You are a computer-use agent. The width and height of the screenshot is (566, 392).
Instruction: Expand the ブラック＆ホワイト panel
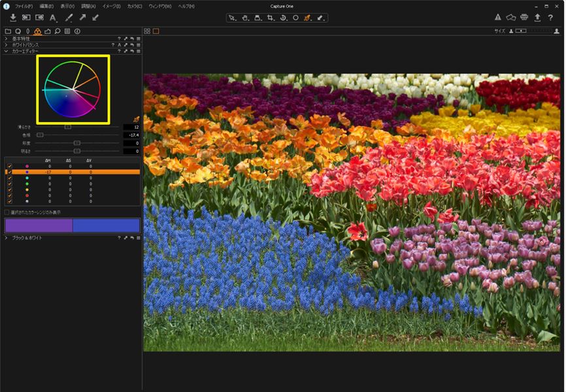[x=6, y=238]
